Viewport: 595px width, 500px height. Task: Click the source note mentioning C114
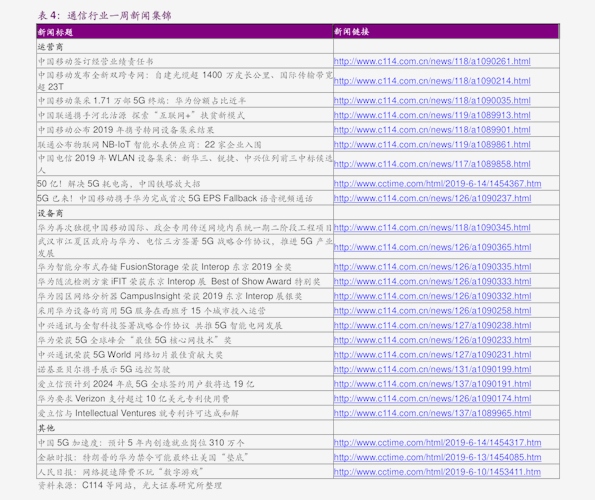coord(130,485)
